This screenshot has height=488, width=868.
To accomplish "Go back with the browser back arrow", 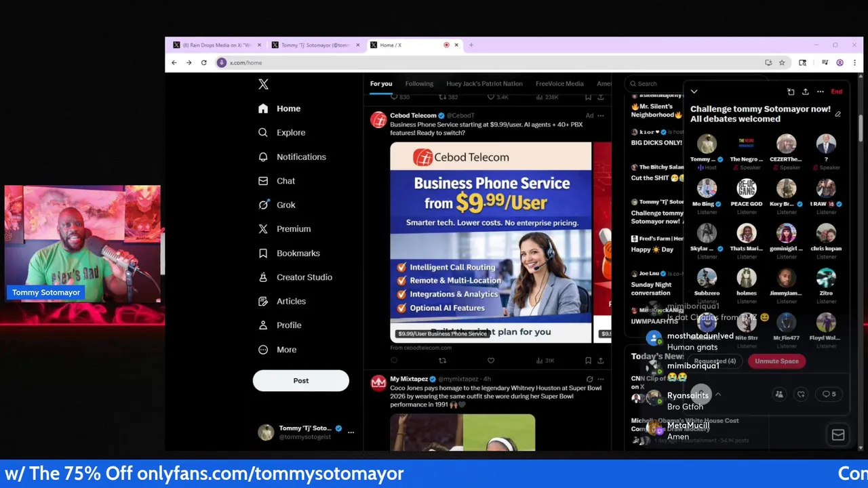I will coord(174,62).
